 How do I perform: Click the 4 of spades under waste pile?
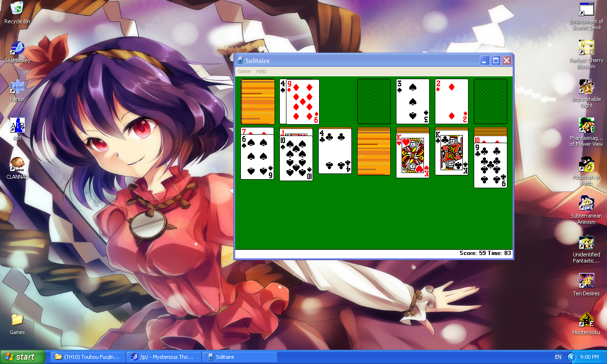(x=283, y=101)
